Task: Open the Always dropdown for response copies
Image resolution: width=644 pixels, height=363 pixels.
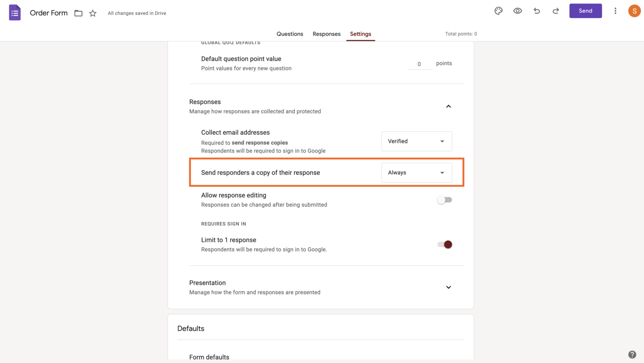Action: (416, 172)
